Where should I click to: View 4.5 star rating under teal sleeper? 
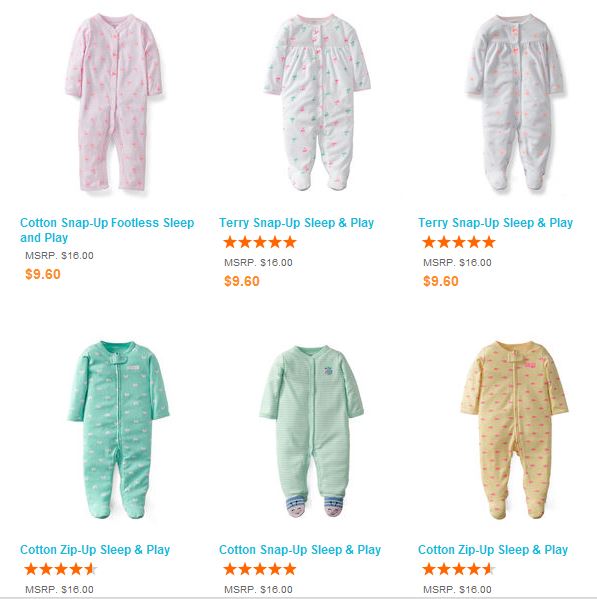pos(61,569)
